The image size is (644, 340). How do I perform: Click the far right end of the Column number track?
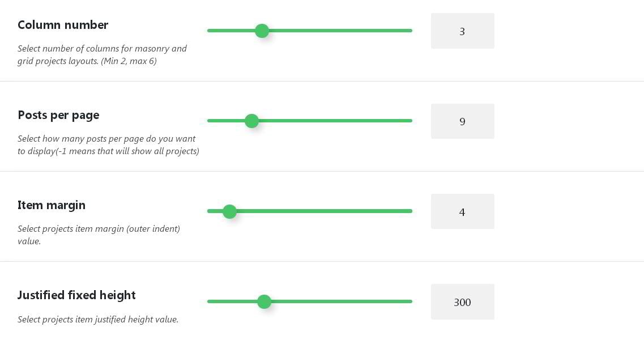tap(410, 31)
